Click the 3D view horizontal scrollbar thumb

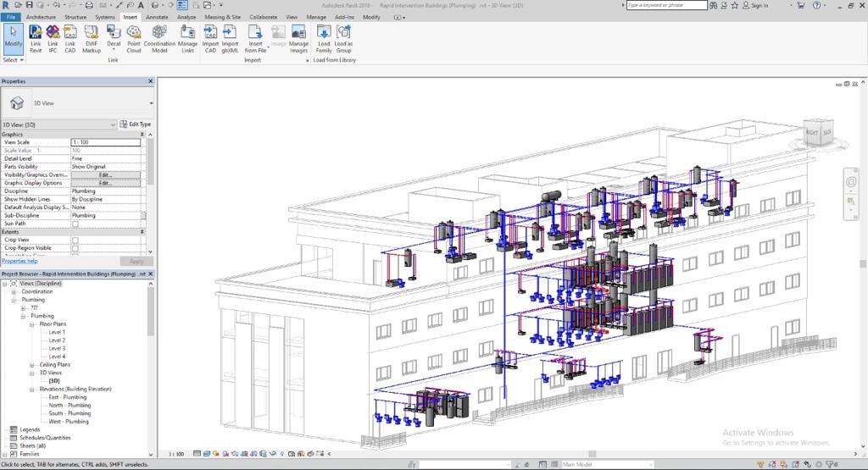click(x=592, y=454)
